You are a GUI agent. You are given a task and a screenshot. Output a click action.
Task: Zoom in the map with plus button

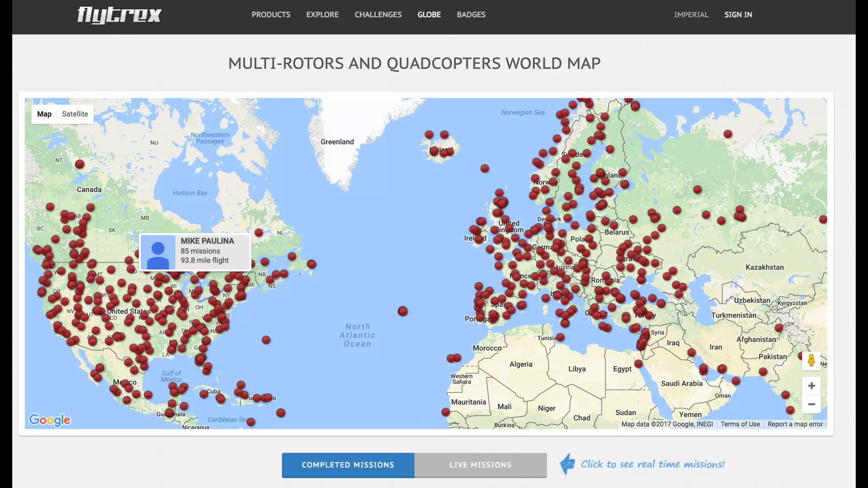[x=811, y=385]
